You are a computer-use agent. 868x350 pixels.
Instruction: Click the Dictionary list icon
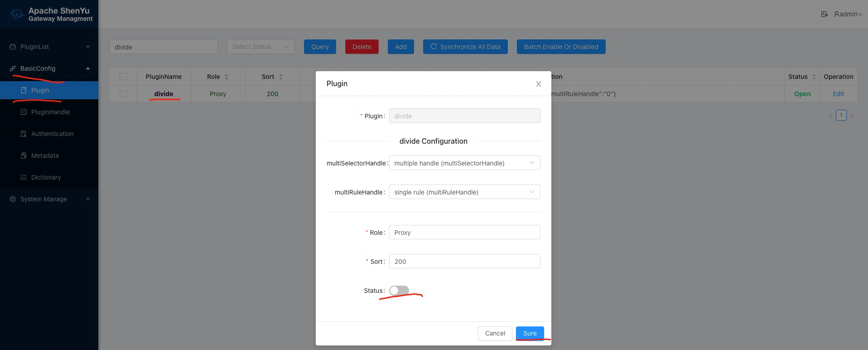(x=24, y=177)
